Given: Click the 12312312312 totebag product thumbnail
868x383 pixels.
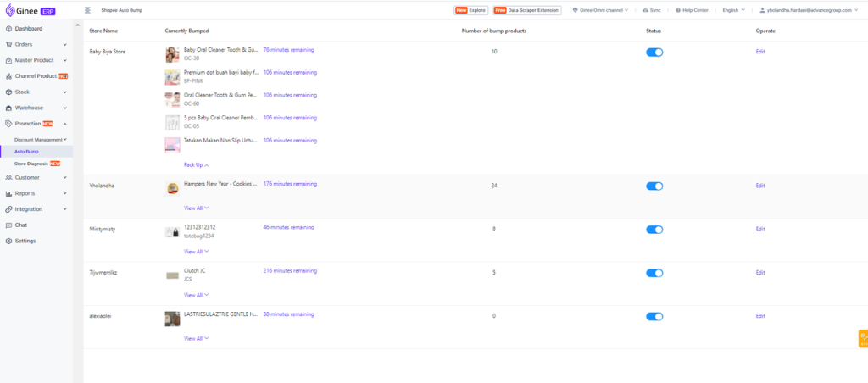Looking at the screenshot, I should coord(172,232).
